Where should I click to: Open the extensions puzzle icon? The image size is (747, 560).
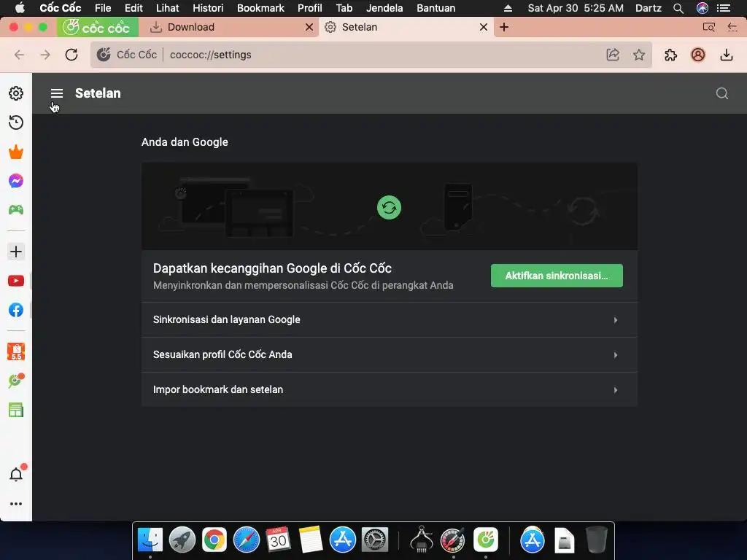tap(671, 55)
